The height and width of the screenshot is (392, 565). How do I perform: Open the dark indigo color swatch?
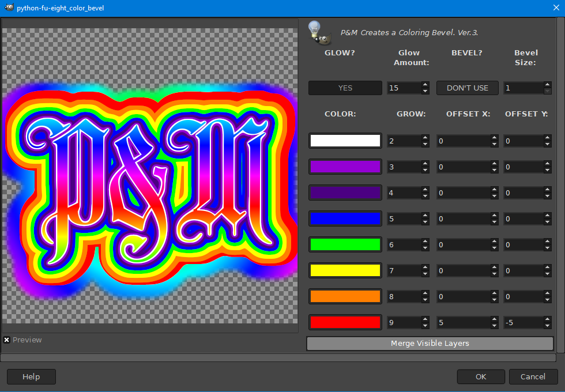click(345, 193)
